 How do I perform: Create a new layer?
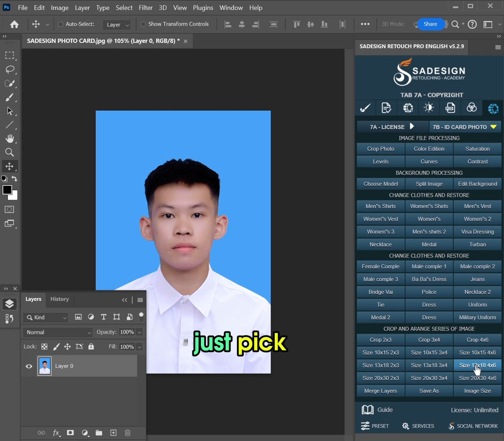(x=113, y=433)
